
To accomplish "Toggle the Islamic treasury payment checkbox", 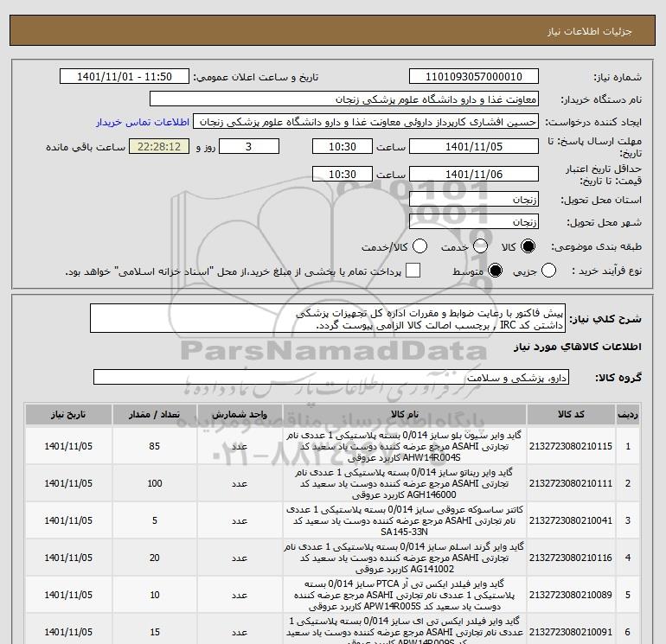I will pyautogui.click(x=413, y=271).
